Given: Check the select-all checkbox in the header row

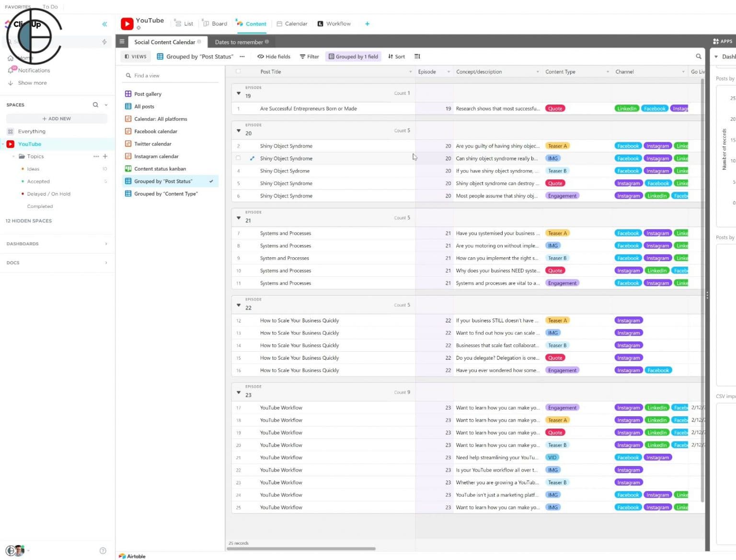Looking at the screenshot, I should [x=238, y=70].
